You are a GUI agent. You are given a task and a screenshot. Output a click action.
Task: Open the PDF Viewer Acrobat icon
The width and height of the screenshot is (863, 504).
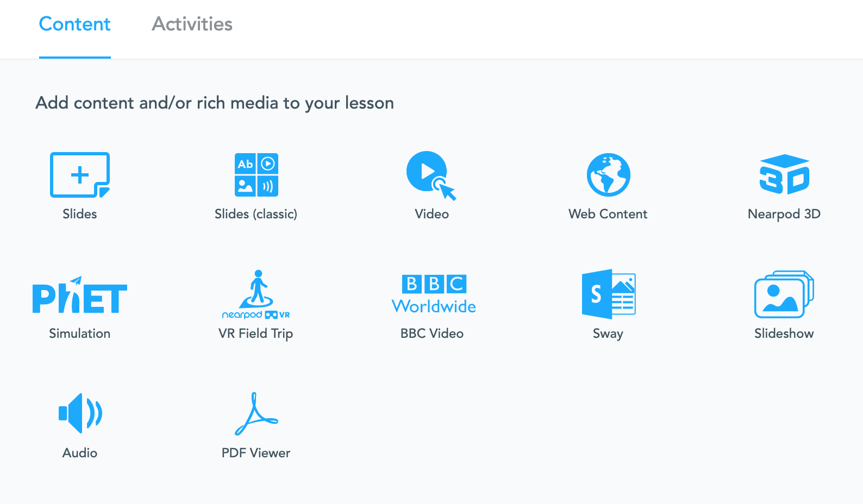click(256, 414)
